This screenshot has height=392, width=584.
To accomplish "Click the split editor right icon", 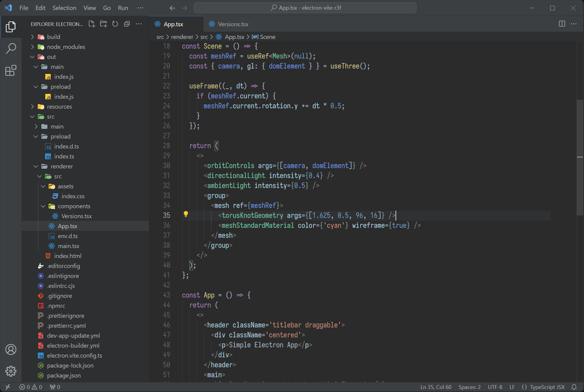I will coord(562,24).
